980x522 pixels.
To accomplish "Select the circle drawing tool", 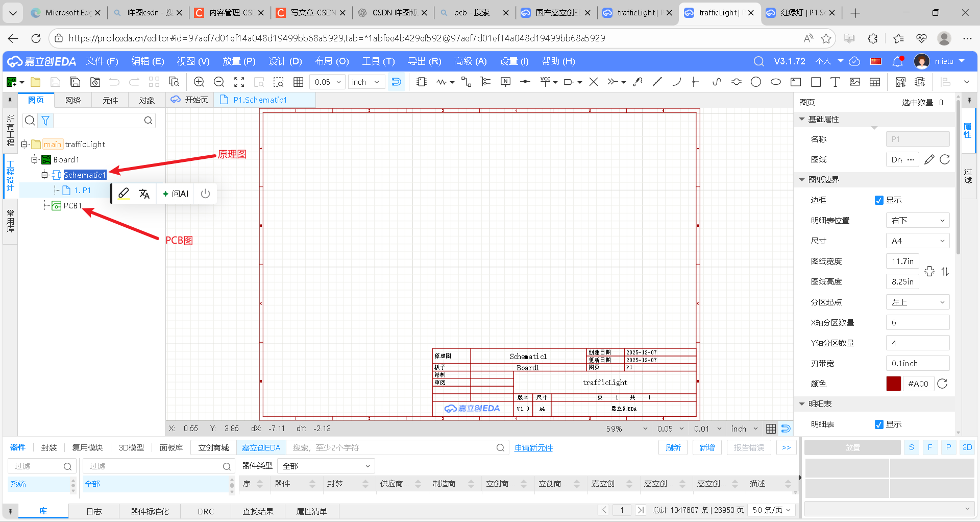I will tap(756, 82).
